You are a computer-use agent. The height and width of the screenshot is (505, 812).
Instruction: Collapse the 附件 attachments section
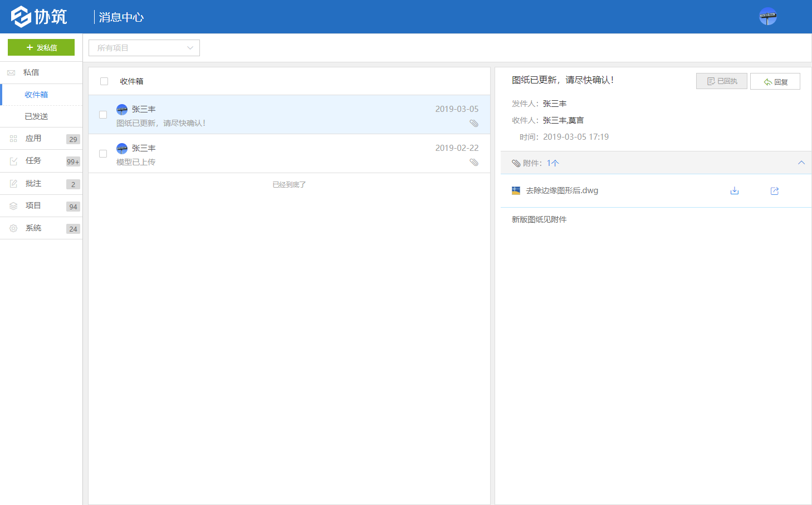801,163
